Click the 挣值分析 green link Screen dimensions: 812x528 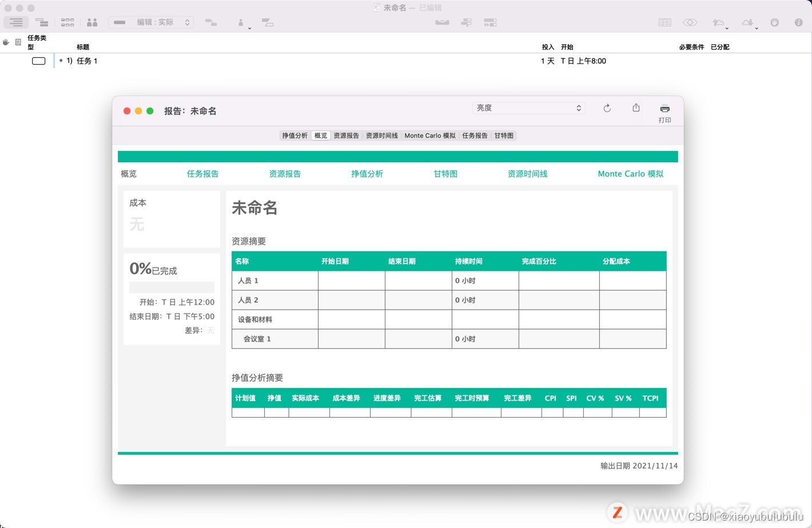(x=367, y=174)
